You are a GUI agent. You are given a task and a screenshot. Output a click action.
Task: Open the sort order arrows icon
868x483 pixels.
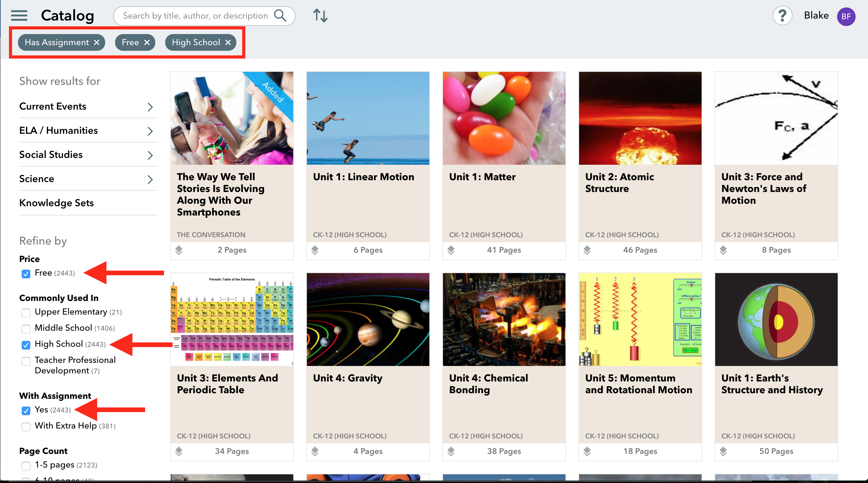[x=320, y=15]
